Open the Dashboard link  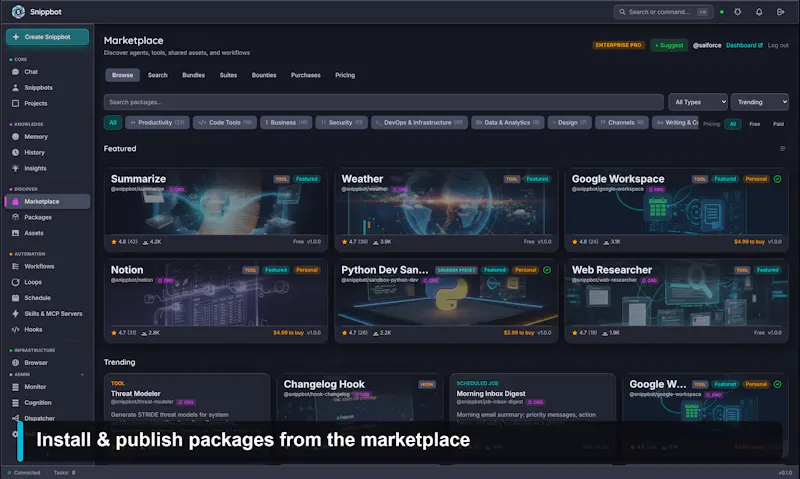[x=744, y=45]
